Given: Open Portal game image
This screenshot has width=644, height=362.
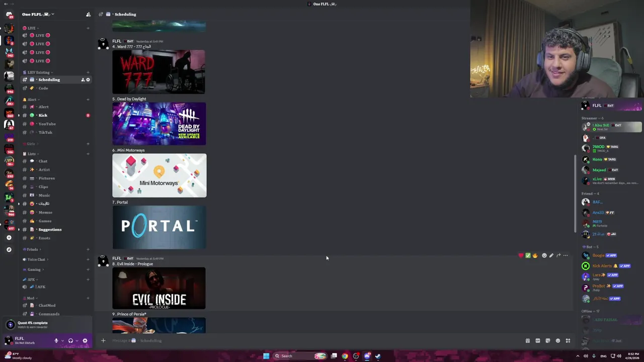Looking at the screenshot, I should pyautogui.click(x=159, y=227).
